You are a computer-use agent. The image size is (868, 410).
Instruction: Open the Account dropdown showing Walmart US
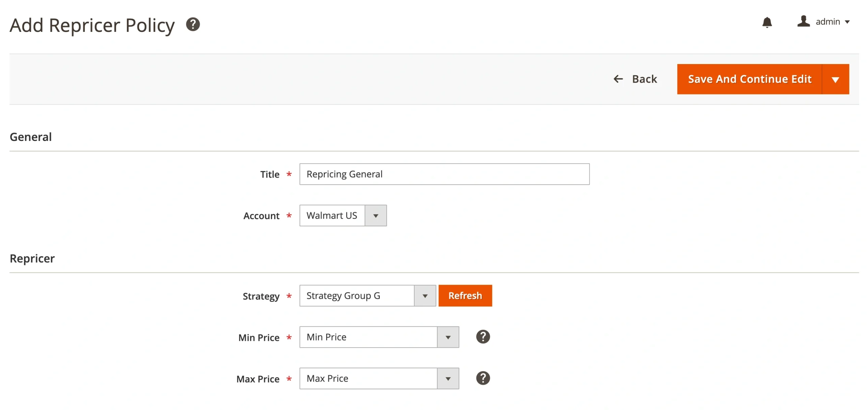343,216
